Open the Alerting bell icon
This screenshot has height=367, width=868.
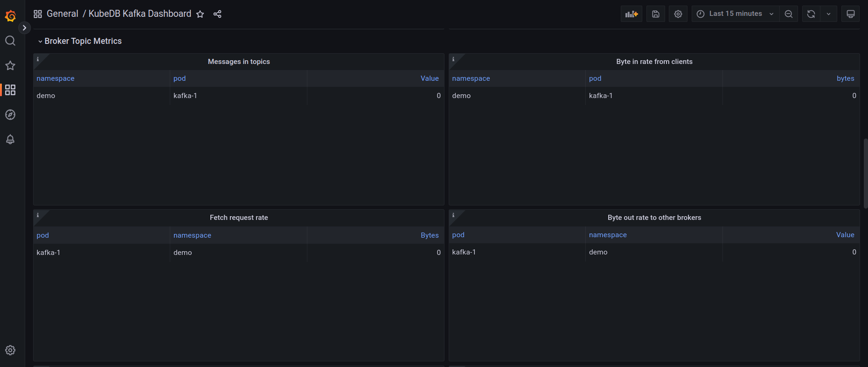point(10,139)
